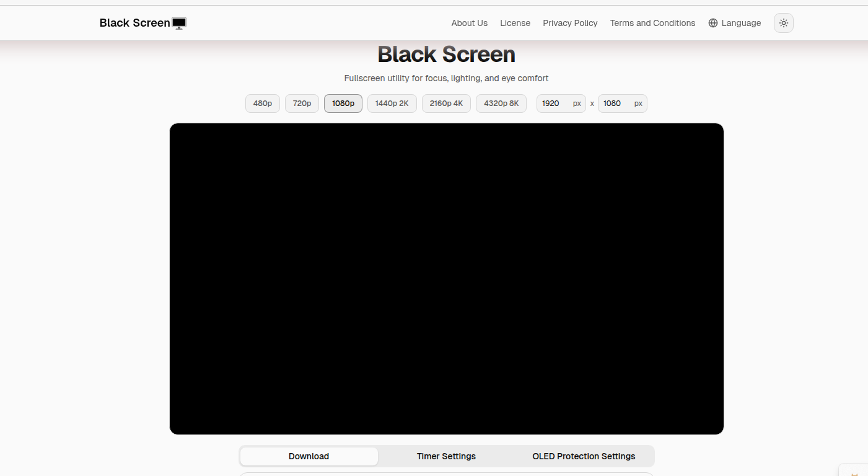Open the About Us page

tap(469, 23)
